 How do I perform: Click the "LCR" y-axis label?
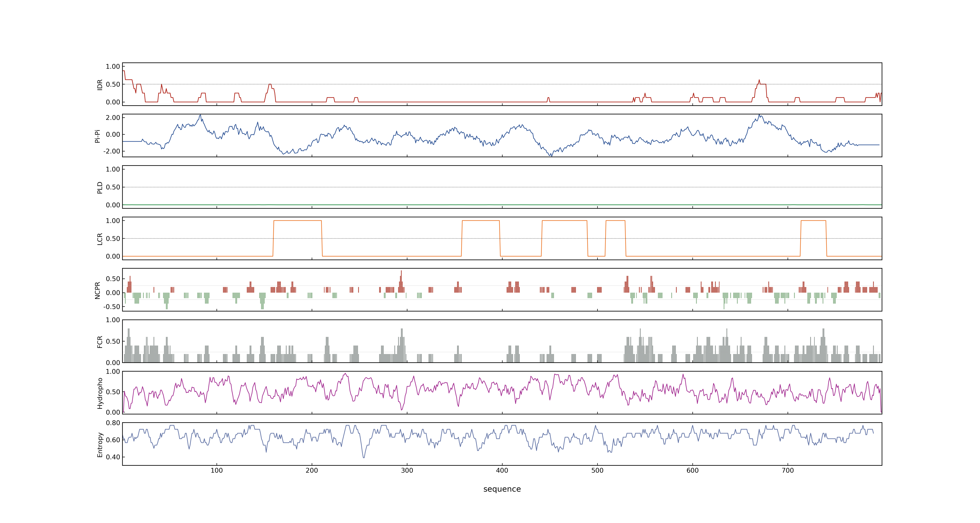[100, 239]
